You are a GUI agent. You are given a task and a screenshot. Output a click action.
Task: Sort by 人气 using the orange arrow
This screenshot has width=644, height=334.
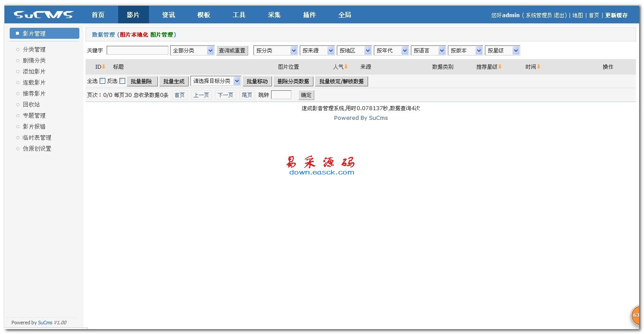(x=346, y=67)
